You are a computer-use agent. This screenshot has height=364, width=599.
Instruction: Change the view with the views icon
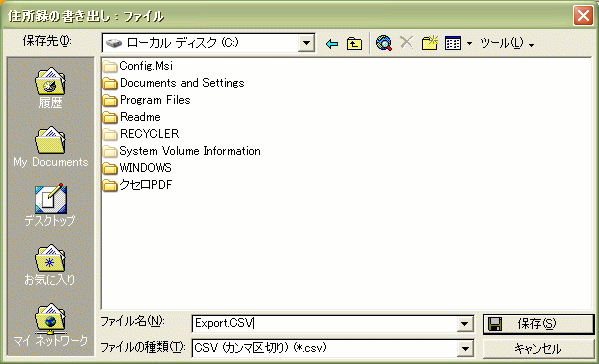(x=453, y=44)
